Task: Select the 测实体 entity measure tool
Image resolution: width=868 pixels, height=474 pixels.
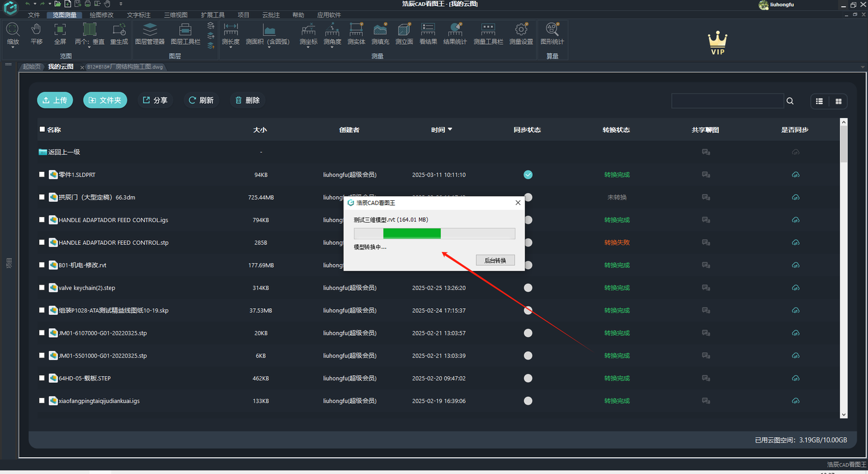Action: click(356, 33)
